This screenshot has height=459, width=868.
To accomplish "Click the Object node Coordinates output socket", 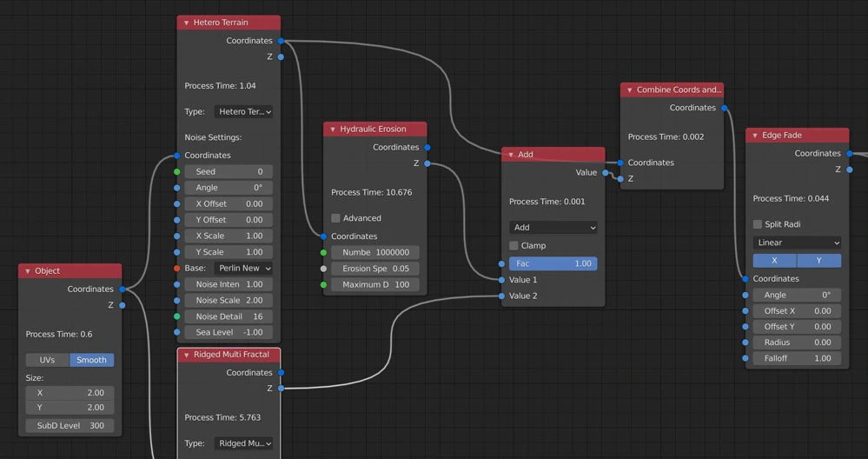I will [123, 289].
